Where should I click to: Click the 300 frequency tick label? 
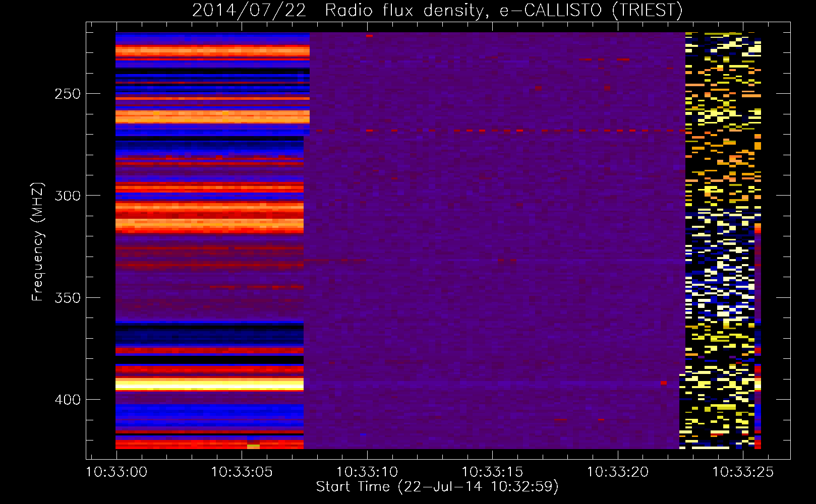click(x=68, y=196)
